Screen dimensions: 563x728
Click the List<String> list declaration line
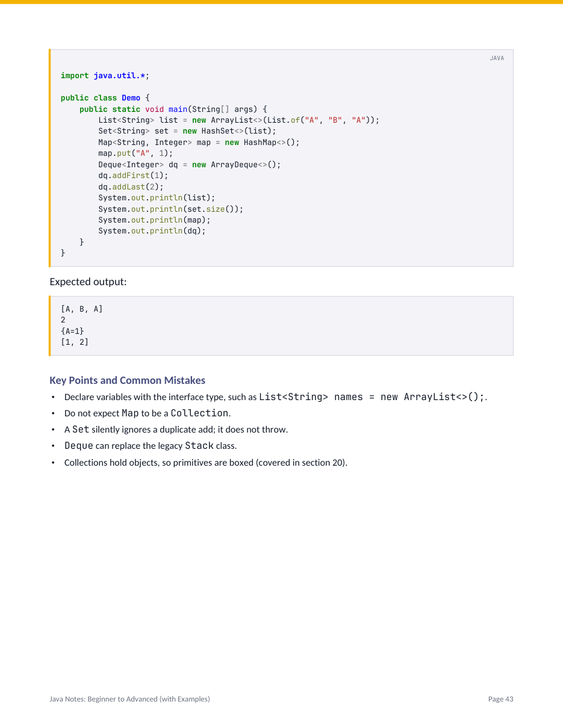(x=239, y=120)
